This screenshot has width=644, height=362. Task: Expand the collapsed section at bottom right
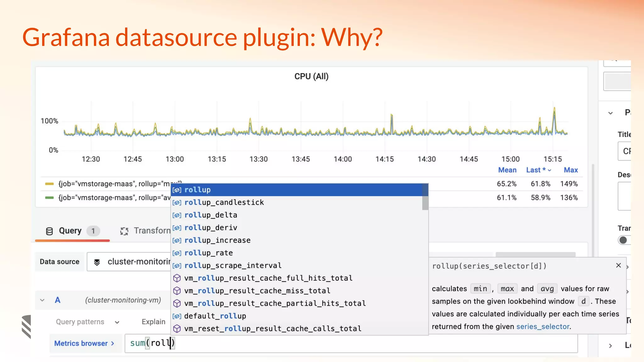(610, 346)
